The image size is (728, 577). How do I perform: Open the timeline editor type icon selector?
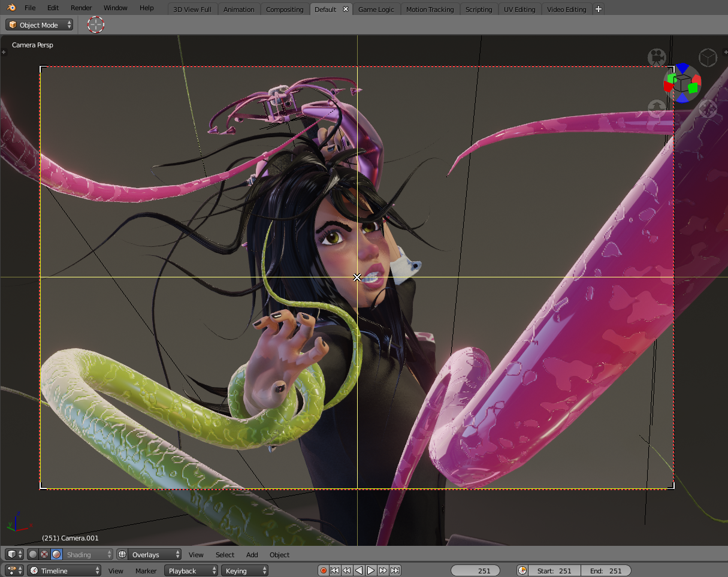pos(14,571)
